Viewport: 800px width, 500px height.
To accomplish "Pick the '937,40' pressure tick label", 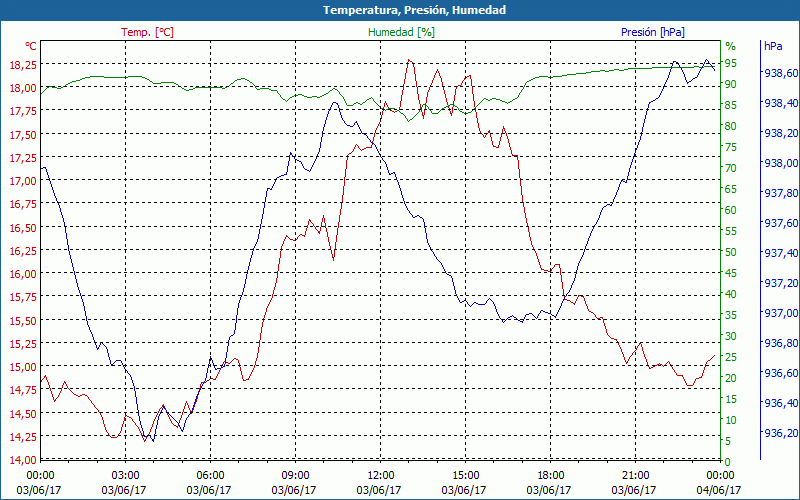I will click(x=781, y=253).
